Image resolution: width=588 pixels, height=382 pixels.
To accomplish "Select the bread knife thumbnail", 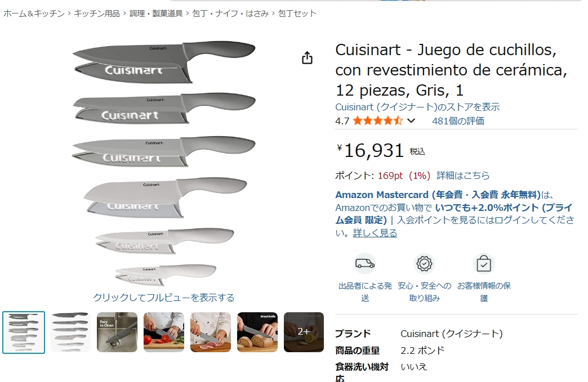I will [x=257, y=332].
